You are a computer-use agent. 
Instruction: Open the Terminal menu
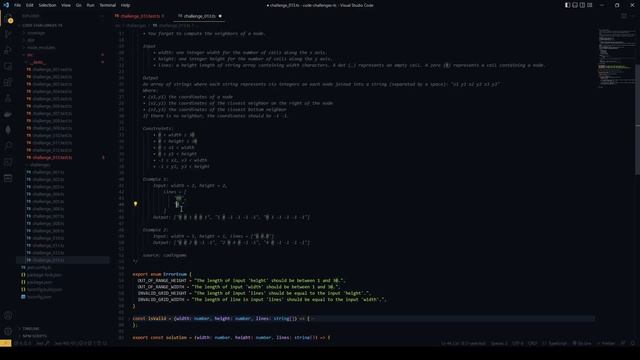click(x=108, y=5)
